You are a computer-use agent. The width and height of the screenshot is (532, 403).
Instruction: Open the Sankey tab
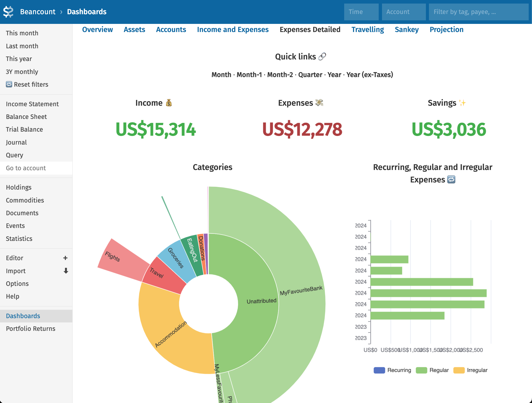tap(407, 30)
